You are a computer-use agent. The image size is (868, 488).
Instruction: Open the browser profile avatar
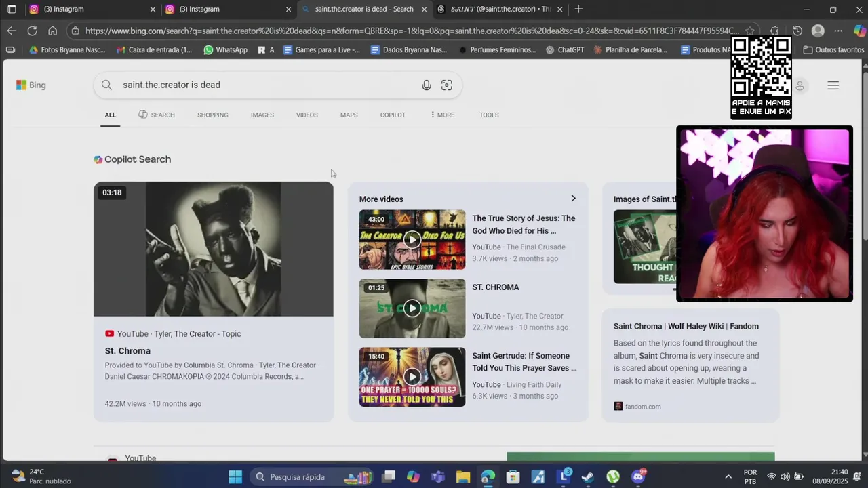point(818,30)
